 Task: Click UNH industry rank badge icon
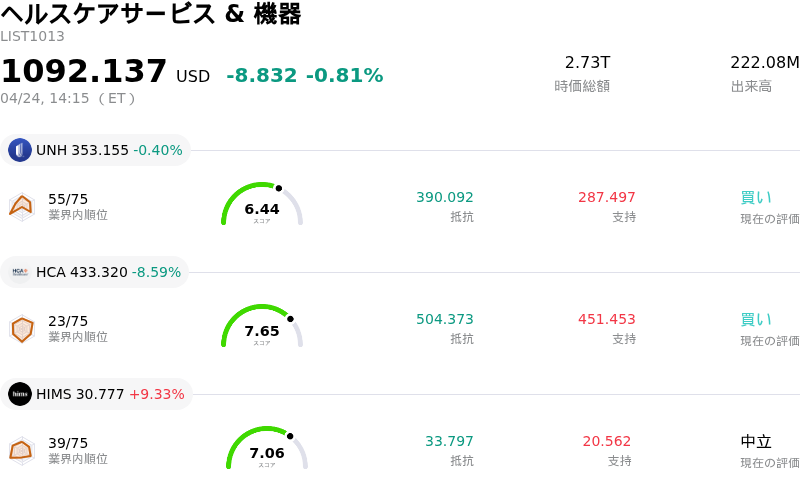(21, 206)
